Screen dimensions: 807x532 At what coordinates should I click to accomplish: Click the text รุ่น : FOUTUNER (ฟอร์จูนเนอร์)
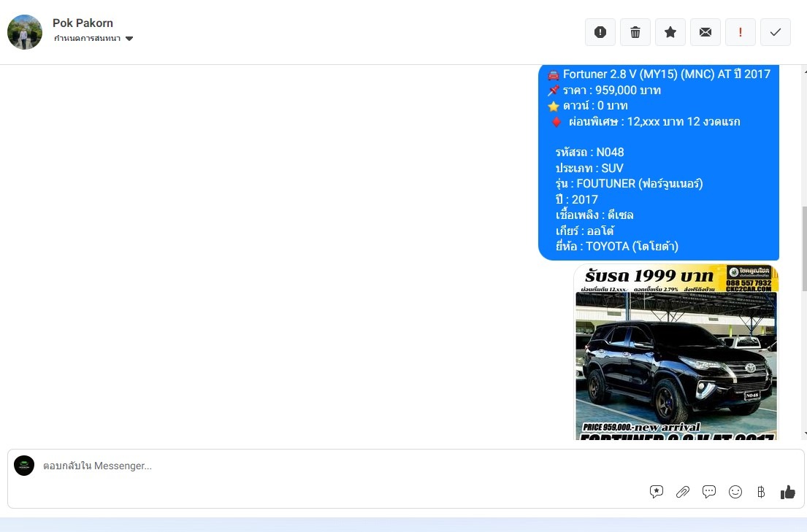pyautogui.click(x=629, y=184)
